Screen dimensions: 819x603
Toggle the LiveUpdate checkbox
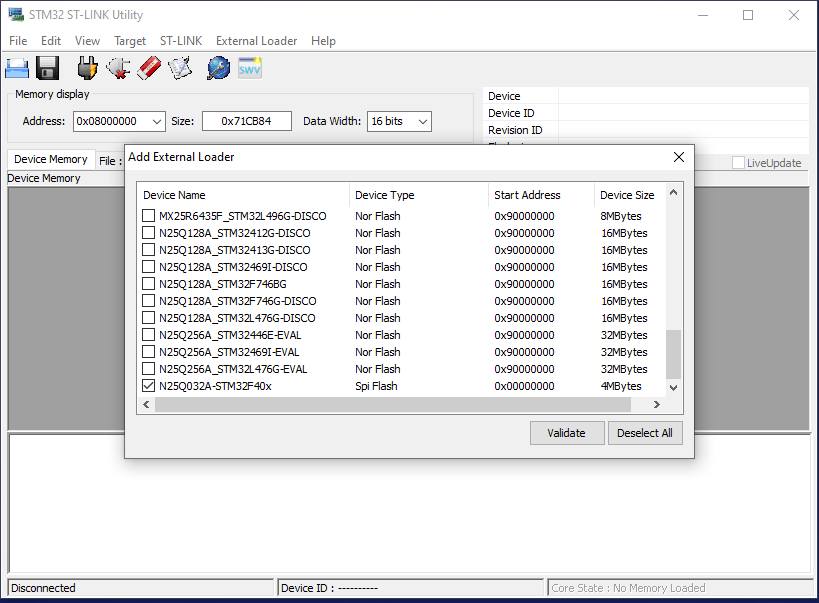(x=738, y=163)
